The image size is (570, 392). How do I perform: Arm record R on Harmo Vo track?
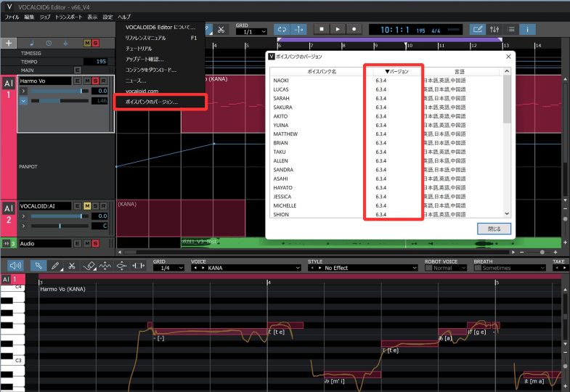pyautogui.click(x=104, y=81)
